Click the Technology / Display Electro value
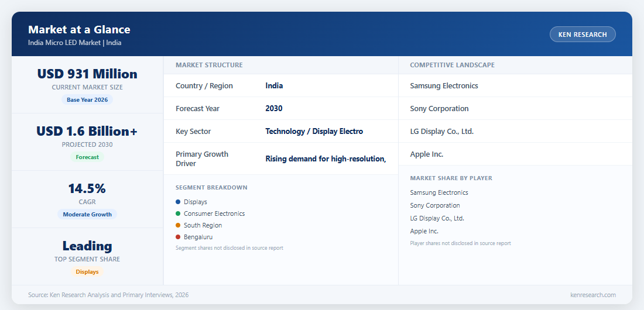The width and height of the screenshot is (644, 310). [x=314, y=132]
